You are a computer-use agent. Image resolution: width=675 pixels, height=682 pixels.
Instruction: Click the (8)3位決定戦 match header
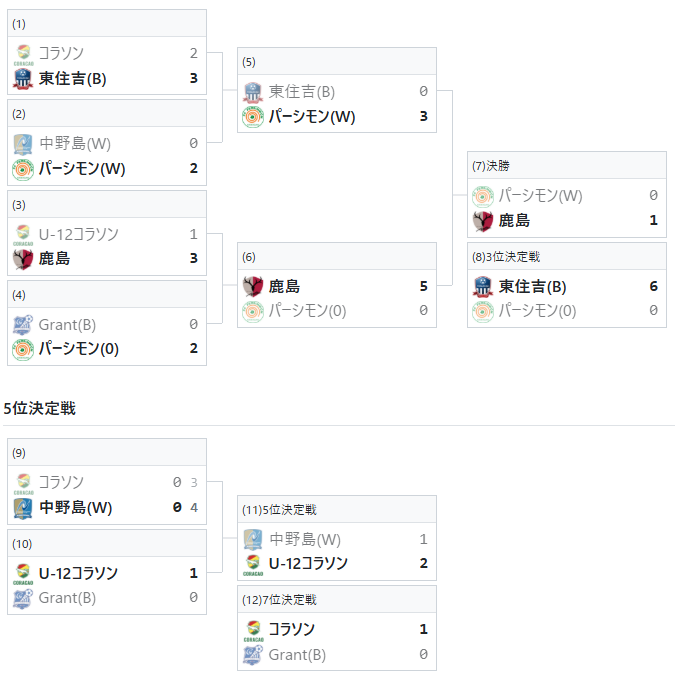click(x=567, y=257)
